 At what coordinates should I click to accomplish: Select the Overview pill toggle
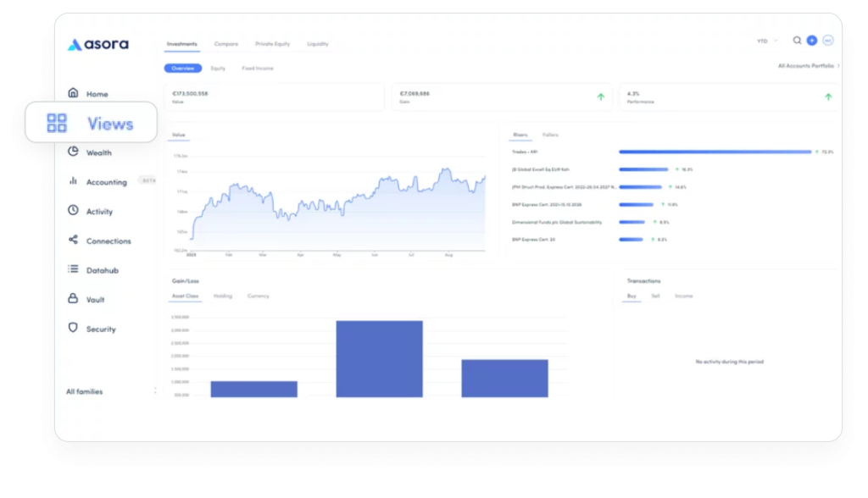coord(182,68)
